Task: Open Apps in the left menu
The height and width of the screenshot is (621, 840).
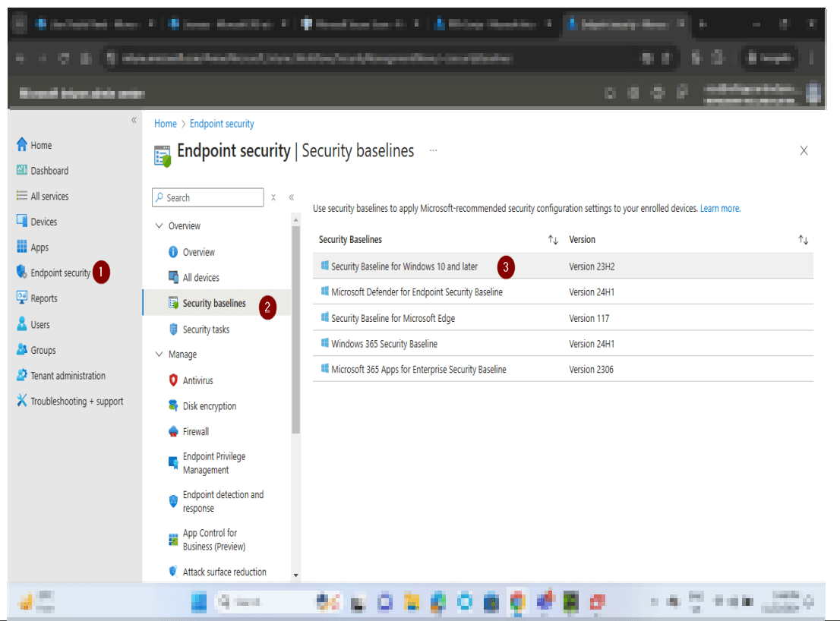Action: click(32, 247)
